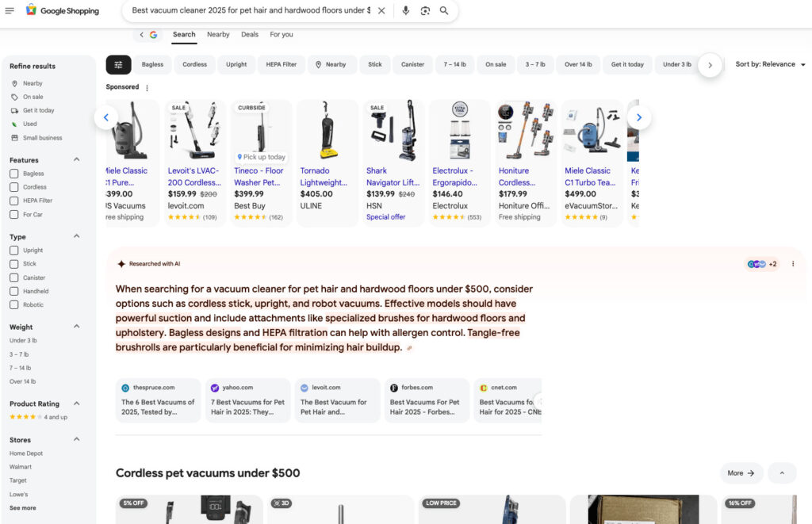Clear the search box text

pyautogui.click(x=381, y=11)
